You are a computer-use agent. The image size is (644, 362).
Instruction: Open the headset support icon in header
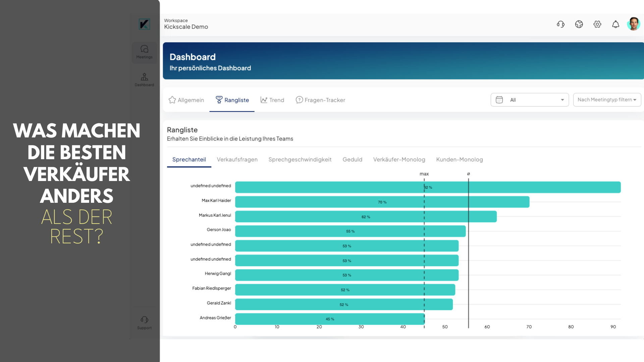560,24
